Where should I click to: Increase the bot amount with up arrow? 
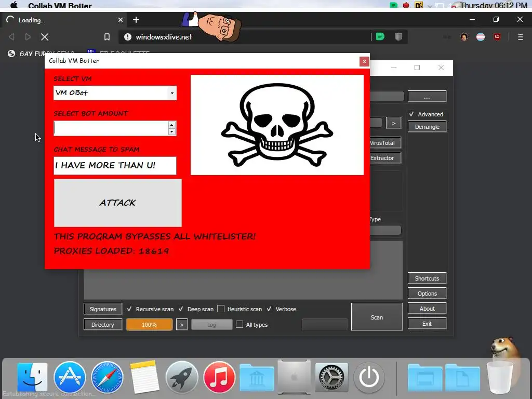[171, 125]
